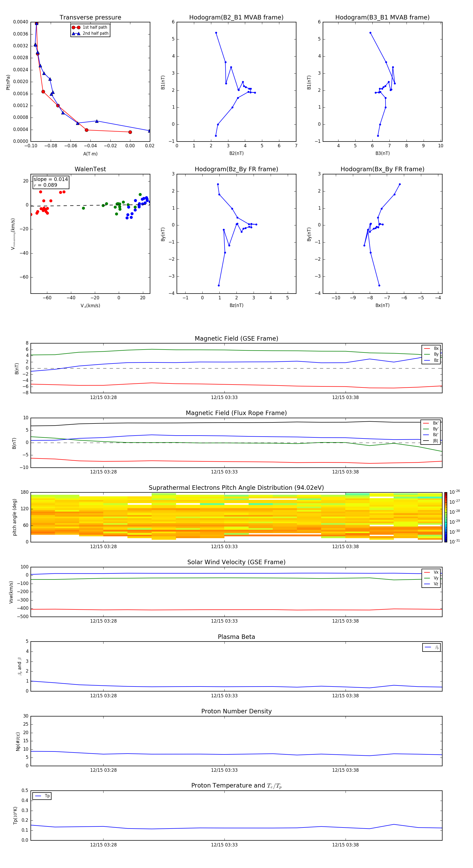Click the 'pitch angle (deg)' y-axis label

[14, 517]
